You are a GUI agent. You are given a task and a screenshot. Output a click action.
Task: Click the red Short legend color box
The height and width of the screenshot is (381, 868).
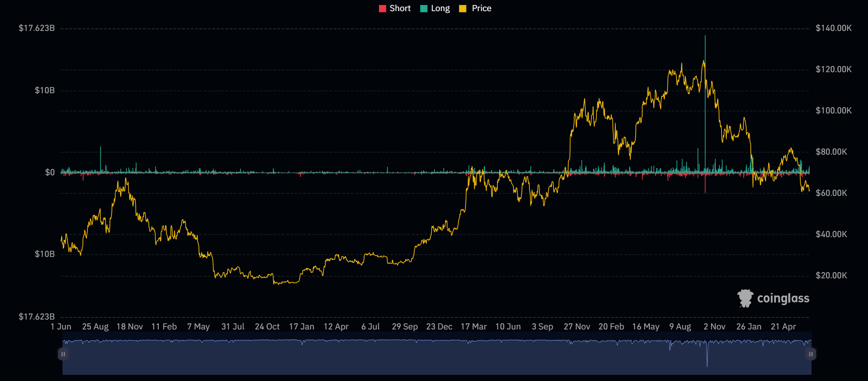click(382, 9)
